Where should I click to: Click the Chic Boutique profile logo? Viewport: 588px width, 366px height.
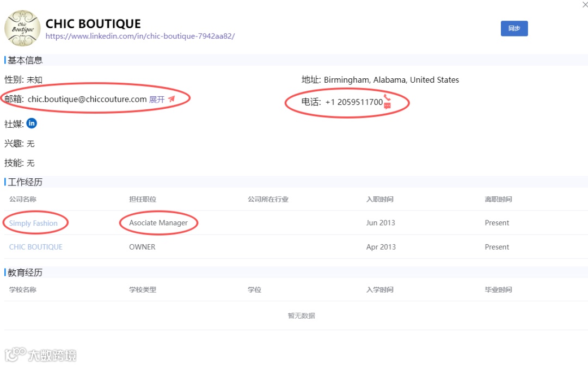tap(22, 28)
